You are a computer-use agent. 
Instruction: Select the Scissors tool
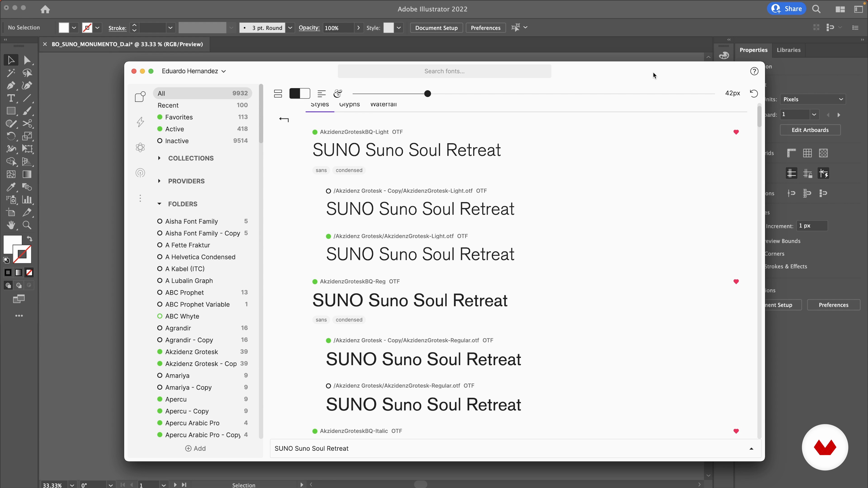coord(27,123)
